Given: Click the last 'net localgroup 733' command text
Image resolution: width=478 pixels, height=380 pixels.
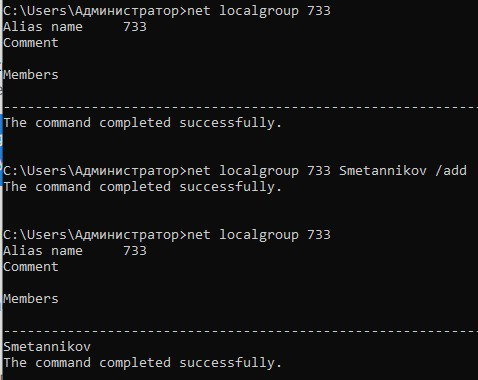Looking at the screenshot, I should 259,235.
